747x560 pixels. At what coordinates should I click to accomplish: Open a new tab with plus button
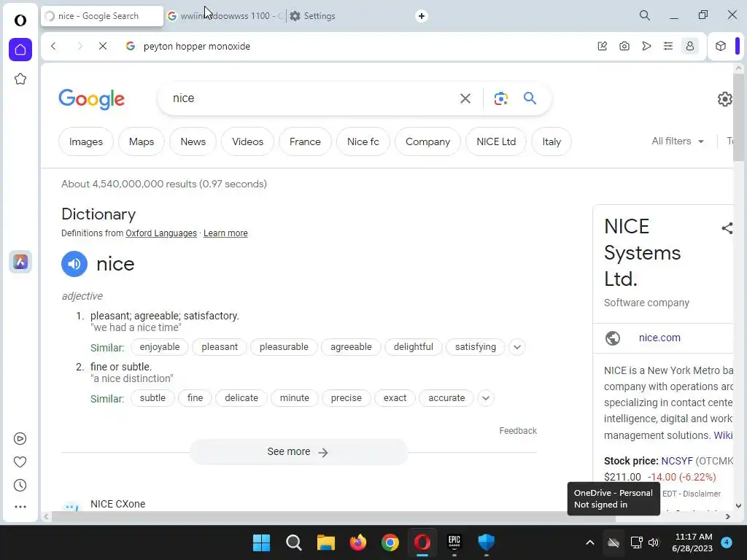tap(422, 16)
